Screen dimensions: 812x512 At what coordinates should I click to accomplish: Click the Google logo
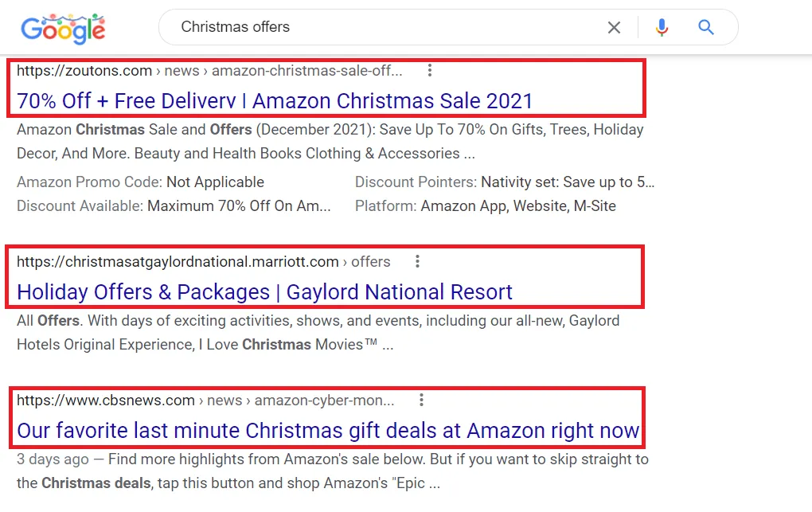63,29
